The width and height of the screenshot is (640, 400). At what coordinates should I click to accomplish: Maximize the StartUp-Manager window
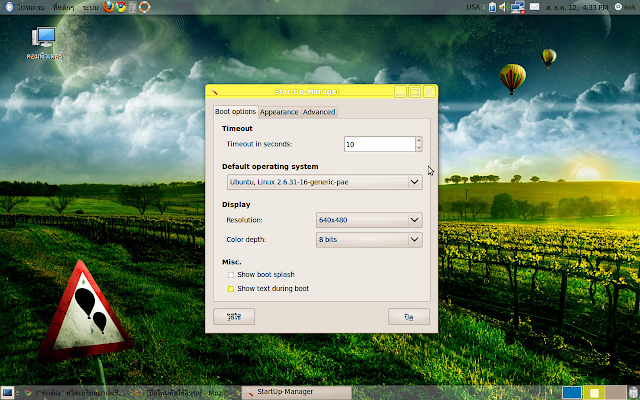coord(414,91)
